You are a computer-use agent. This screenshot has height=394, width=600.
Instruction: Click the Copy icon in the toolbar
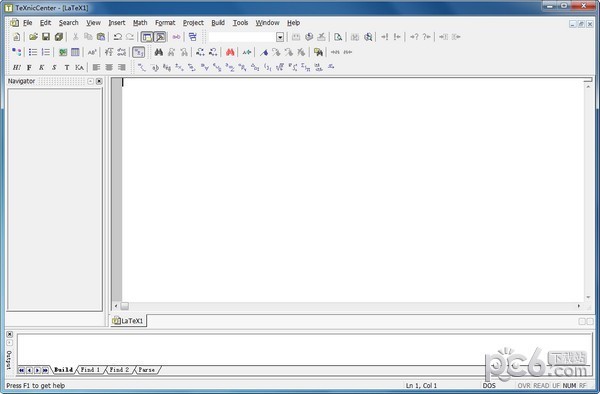[88, 37]
